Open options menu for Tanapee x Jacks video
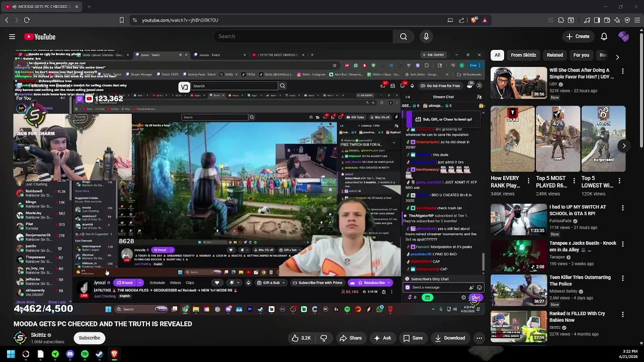 tap(623, 244)
